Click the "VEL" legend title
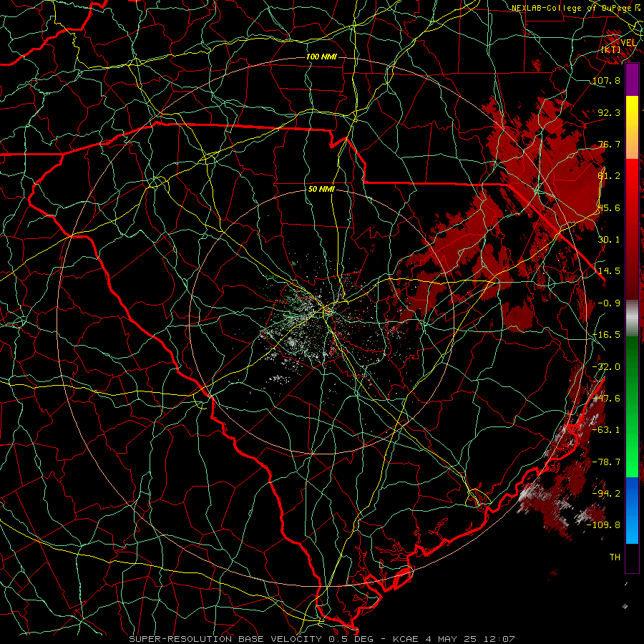Screen dimensions: 644x644 pos(628,43)
